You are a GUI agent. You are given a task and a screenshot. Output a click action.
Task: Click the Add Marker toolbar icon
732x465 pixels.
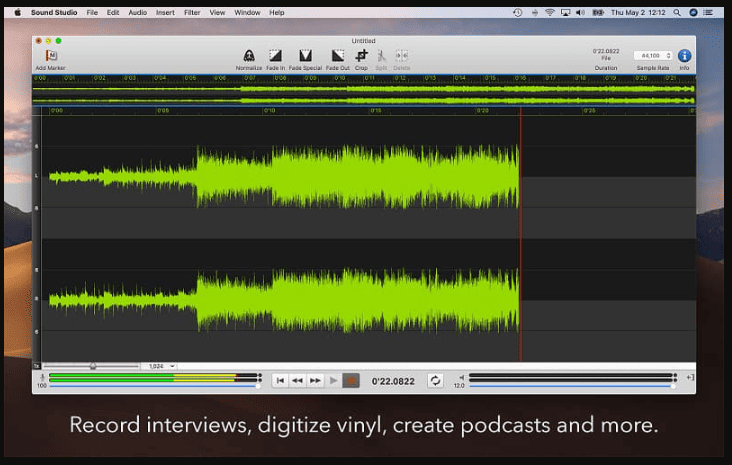(51, 56)
